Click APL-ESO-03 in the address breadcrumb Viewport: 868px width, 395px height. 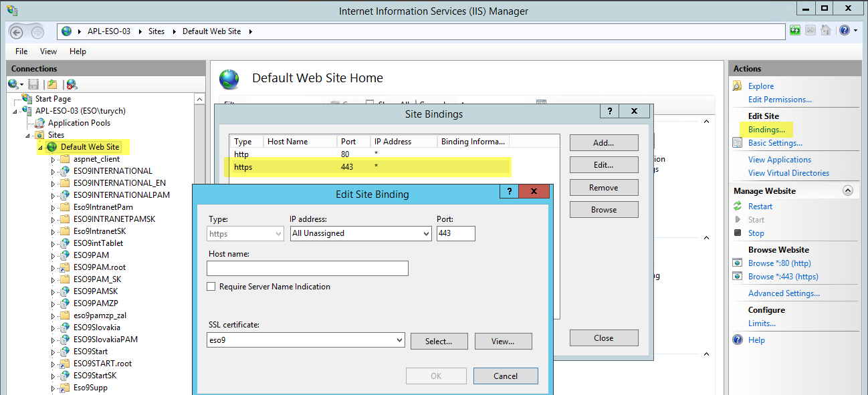pos(109,31)
